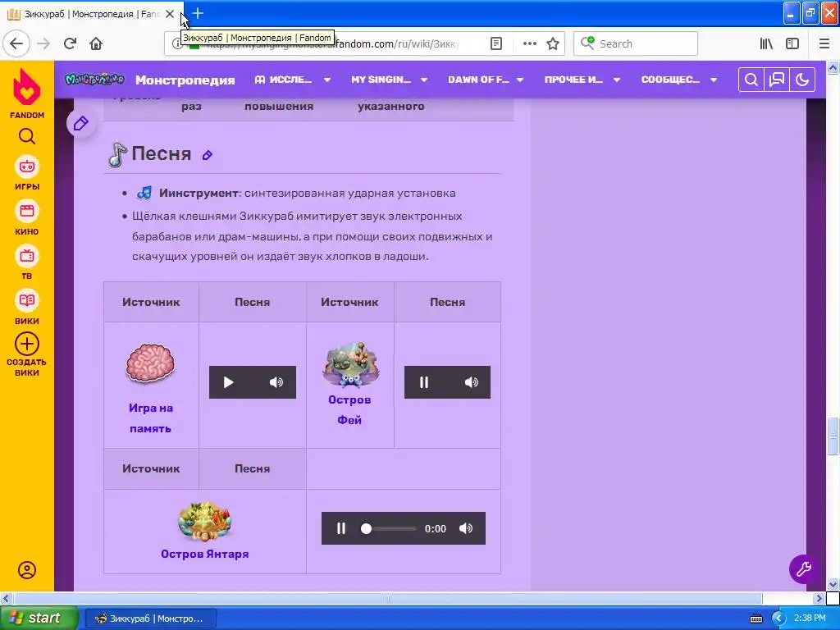Image resolution: width=840 pixels, height=630 pixels.
Task: Go back to previous page
Action: pyautogui.click(x=16, y=43)
